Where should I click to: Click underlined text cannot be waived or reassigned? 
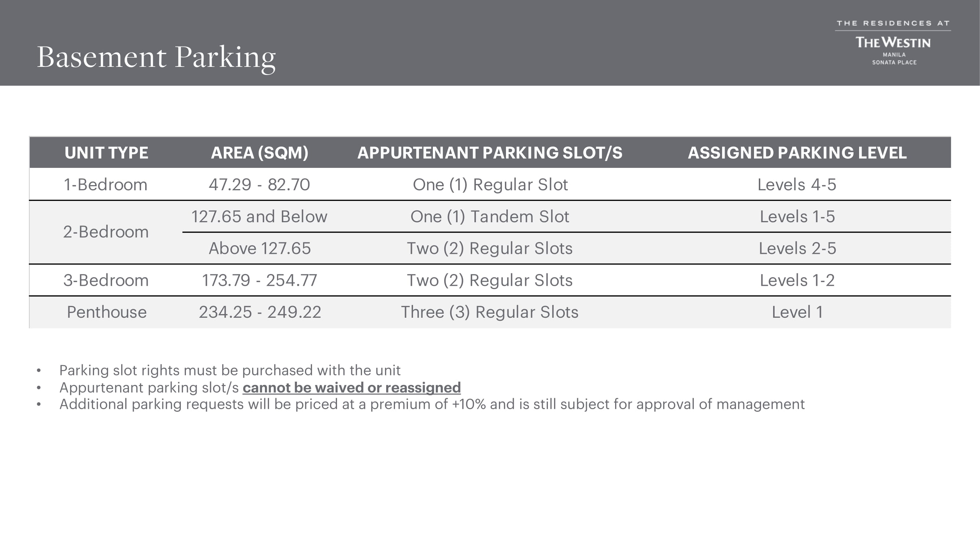coord(352,388)
